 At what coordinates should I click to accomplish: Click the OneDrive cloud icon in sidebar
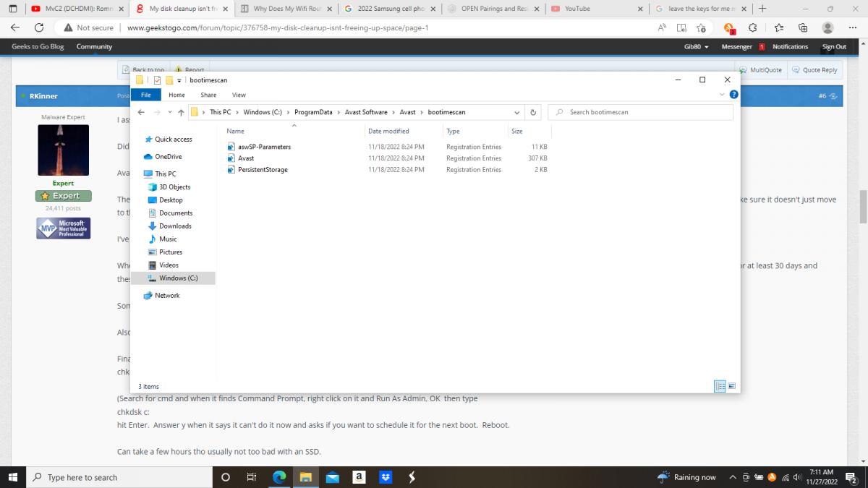coord(148,157)
